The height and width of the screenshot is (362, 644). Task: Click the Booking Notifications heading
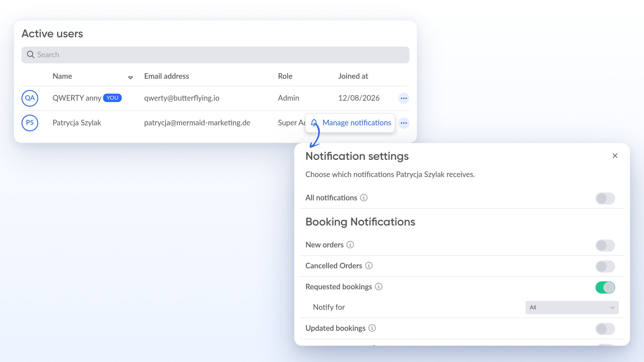[360, 222]
